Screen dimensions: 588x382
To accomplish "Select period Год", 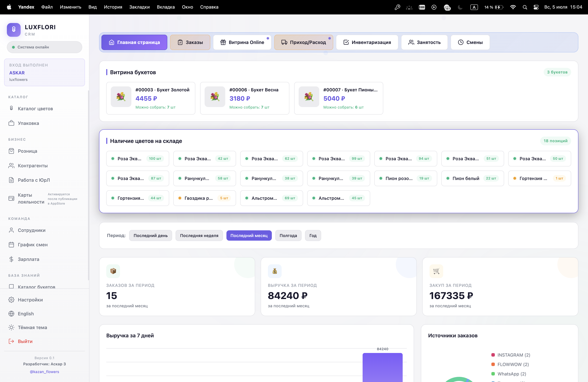I will tap(313, 235).
